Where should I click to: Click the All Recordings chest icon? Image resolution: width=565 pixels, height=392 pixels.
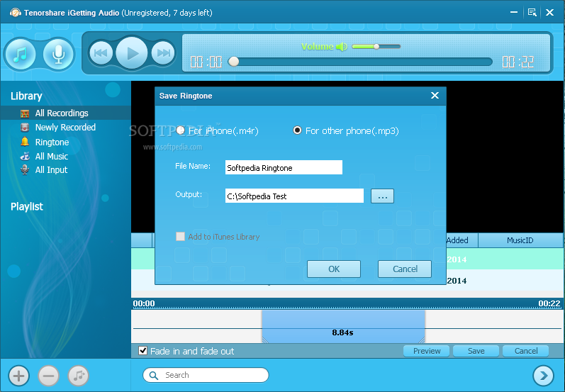coord(25,114)
